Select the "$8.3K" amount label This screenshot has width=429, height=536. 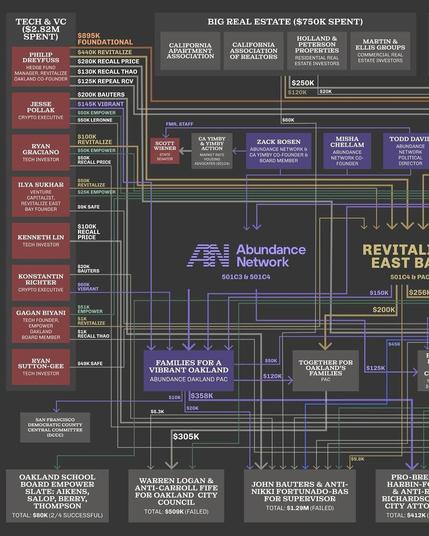(x=157, y=412)
